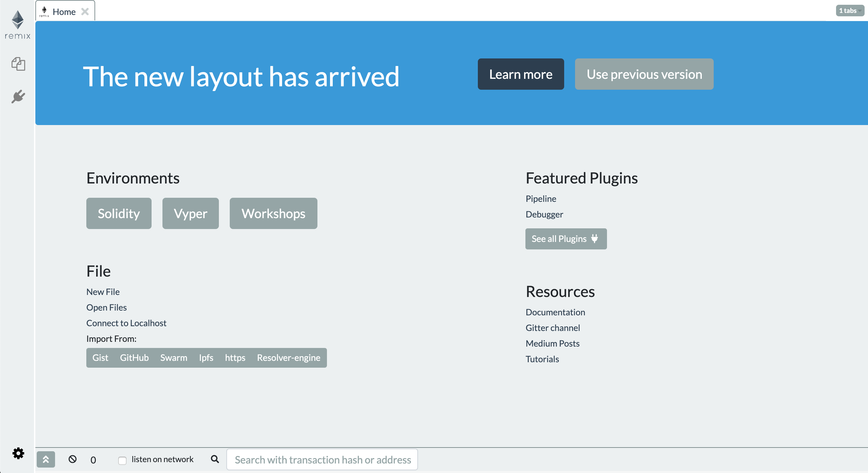Open Pipeline plugin link
The image size is (868, 473).
[541, 199]
